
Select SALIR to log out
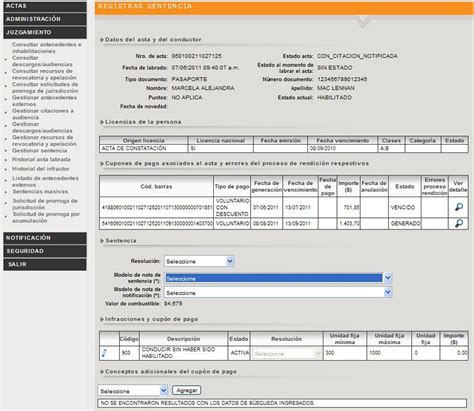[45, 264]
